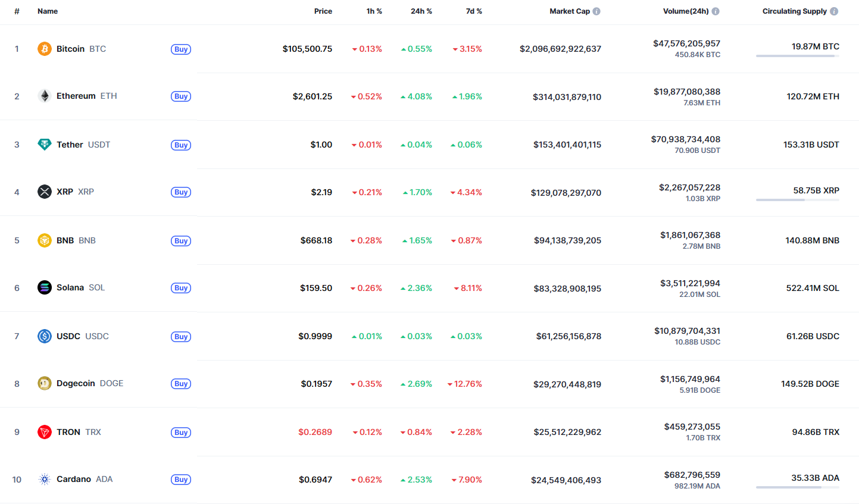Click the Solana logo icon
859x504 pixels.
coord(45,287)
